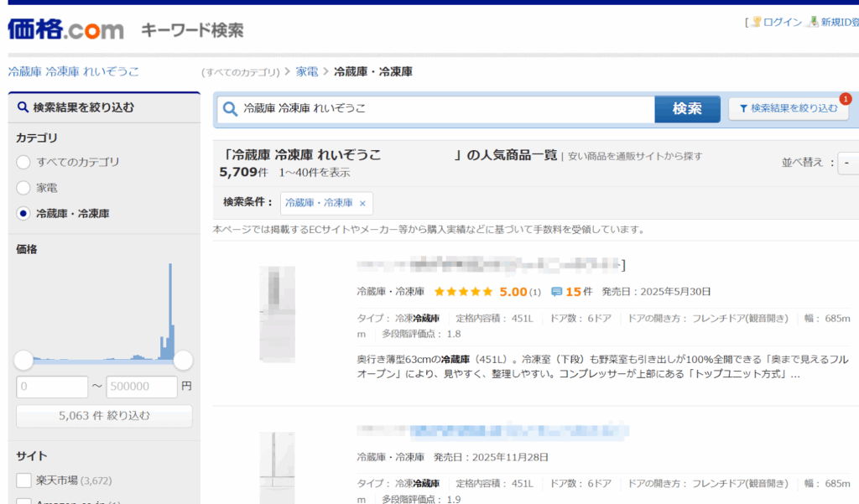Click the 新規ID登録 icon
This screenshot has width=859, height=504.
click(x=812, y=23)
